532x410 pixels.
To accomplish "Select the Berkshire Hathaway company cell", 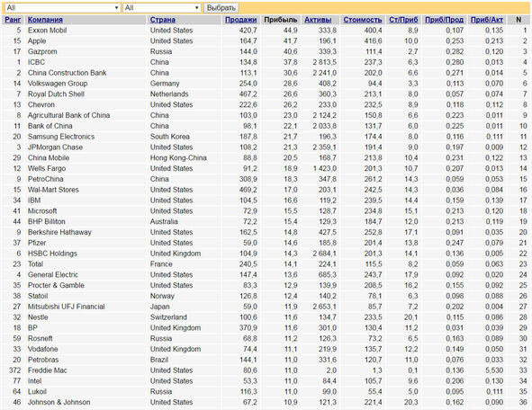I will pos(59,233).
